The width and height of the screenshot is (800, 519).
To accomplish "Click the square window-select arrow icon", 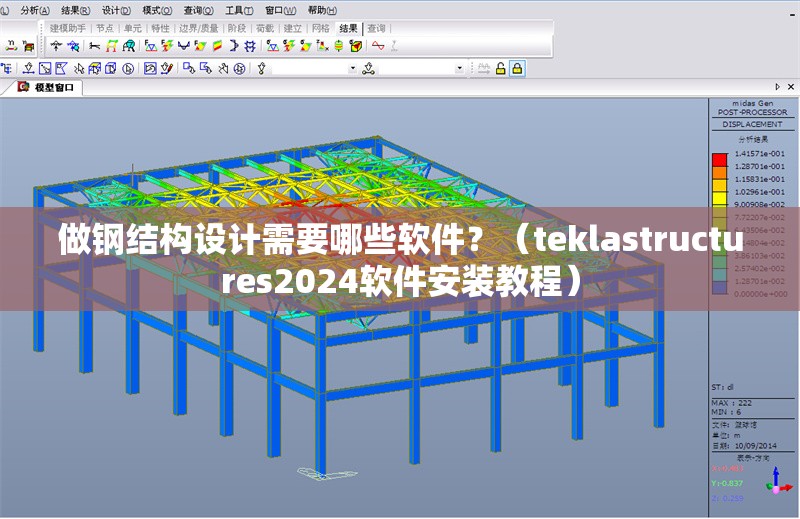I will tap(45, 68).
